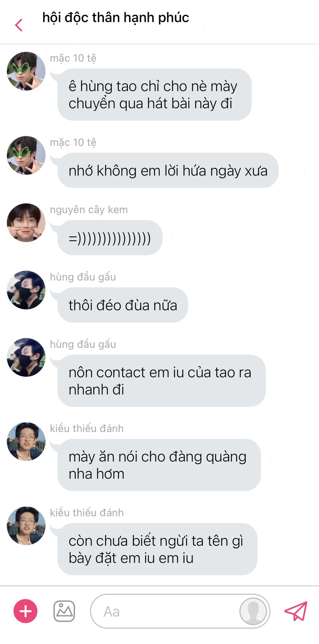Image resolution: width=319 pixels, height=644 pixels.
Task: Open the pink plus attachment button
Action: click(25, 611)
